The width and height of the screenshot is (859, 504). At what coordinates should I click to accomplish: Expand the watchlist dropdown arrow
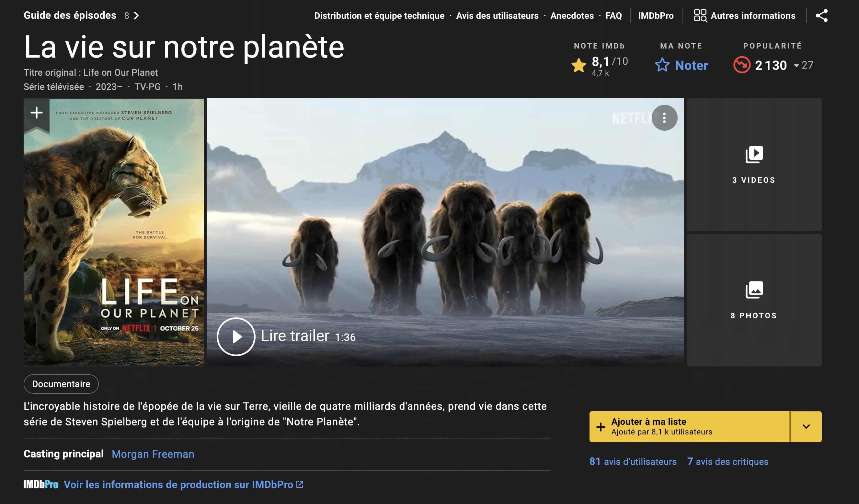click(806, 426)
